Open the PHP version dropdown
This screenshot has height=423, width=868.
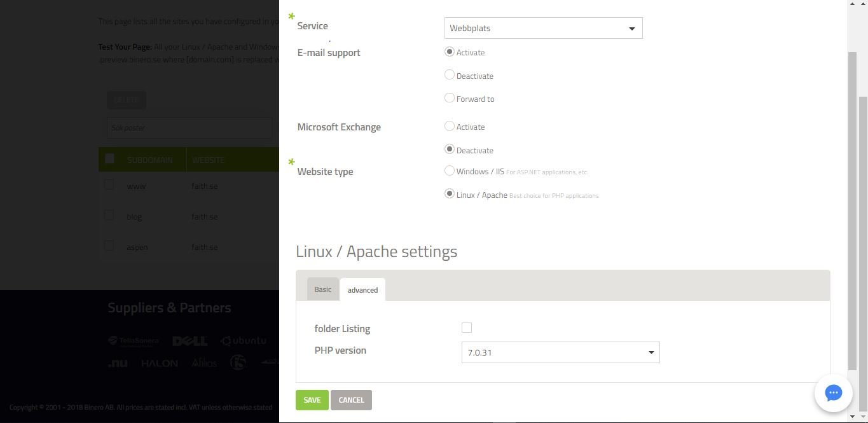560,352
